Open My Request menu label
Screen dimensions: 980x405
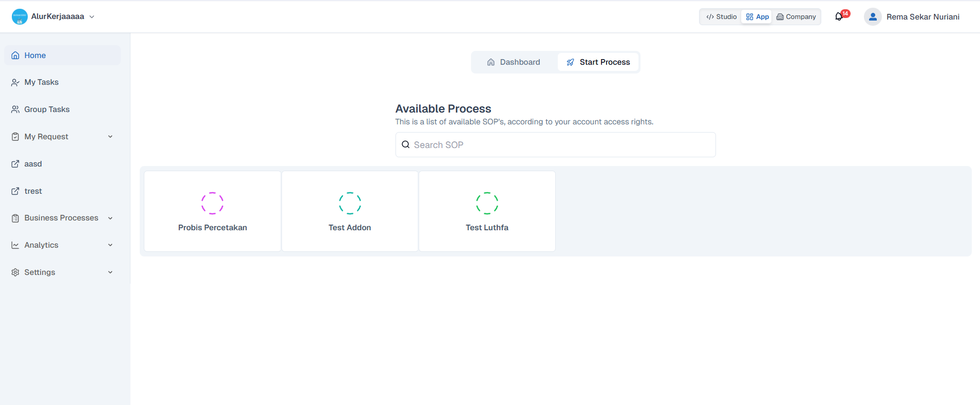point(46,137)
